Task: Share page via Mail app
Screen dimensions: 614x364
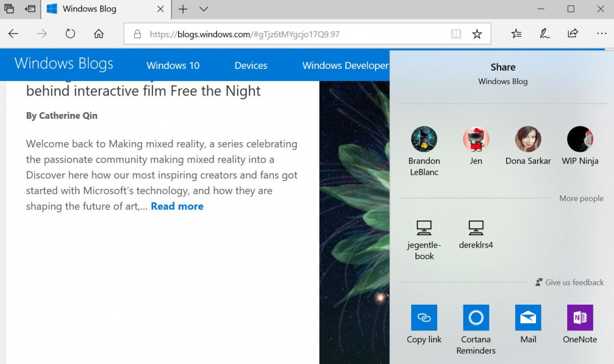Action: tap(528, 318)
